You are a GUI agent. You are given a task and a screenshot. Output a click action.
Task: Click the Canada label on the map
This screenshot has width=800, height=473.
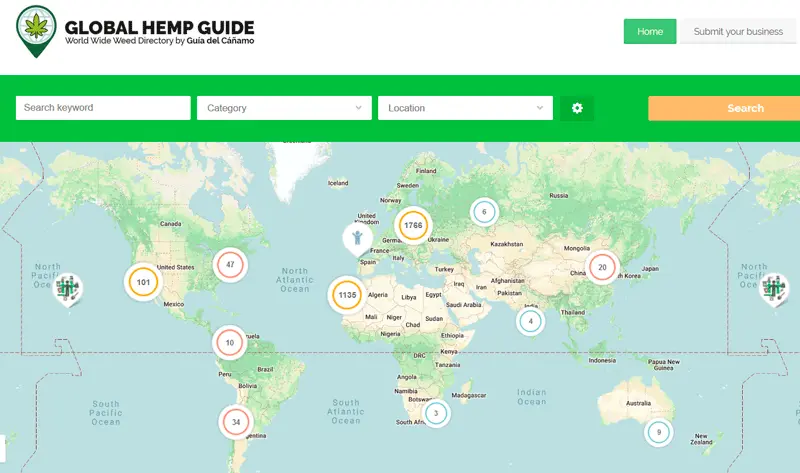[x=170, y=223]
